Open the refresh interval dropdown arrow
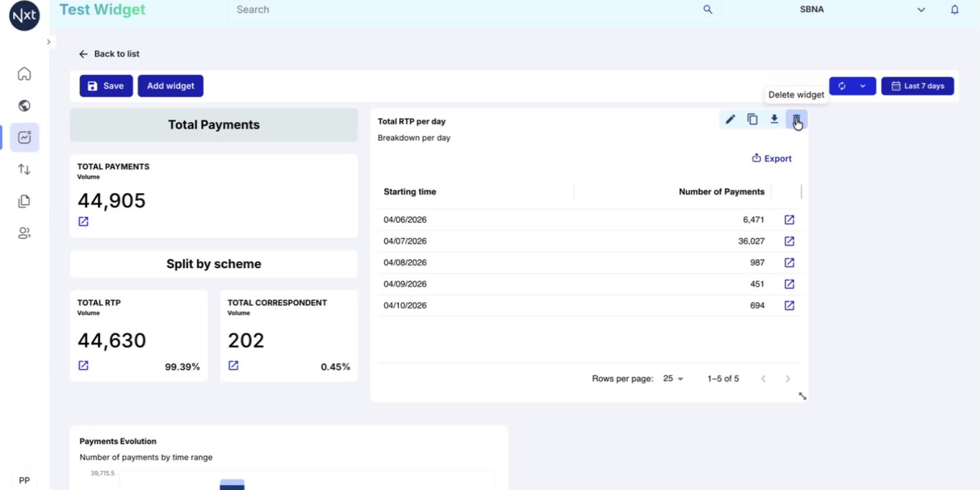This screenshot has width=980, height=490. (x=863, y=86)
